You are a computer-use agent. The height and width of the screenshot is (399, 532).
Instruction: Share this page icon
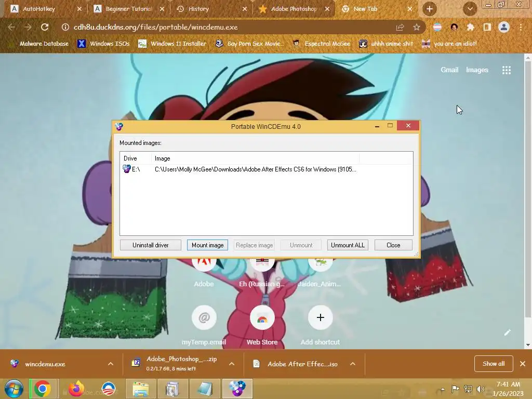[x=400, y=27]
